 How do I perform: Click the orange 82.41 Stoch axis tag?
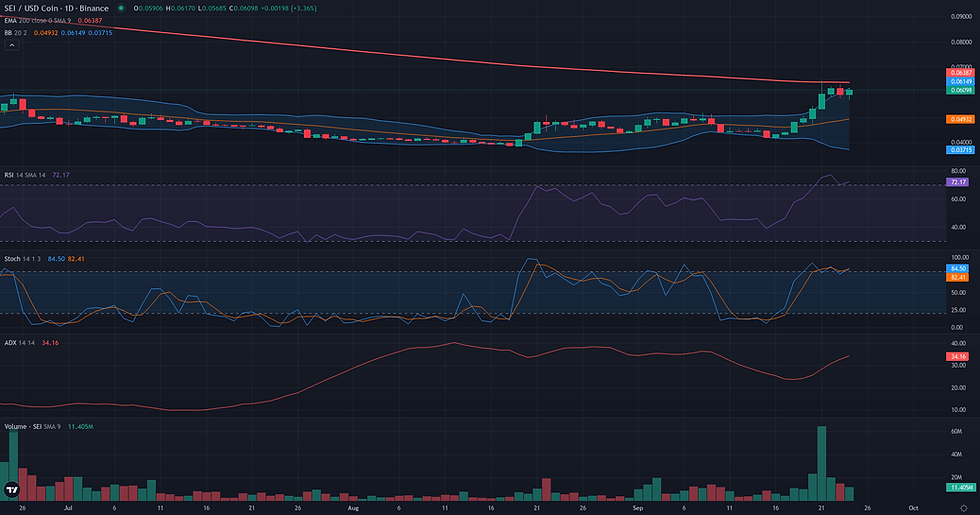point(958,277)
